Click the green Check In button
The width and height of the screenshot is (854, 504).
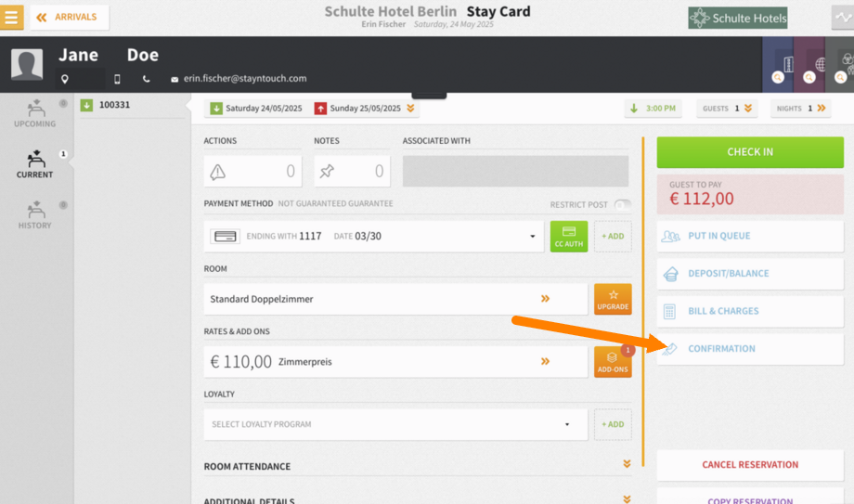click(x=750, y=152)
